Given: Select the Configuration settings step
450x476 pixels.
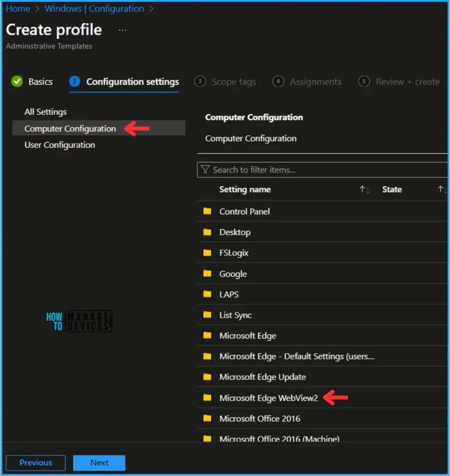Looking at the screenshot, I should click(x=124, y=82).
